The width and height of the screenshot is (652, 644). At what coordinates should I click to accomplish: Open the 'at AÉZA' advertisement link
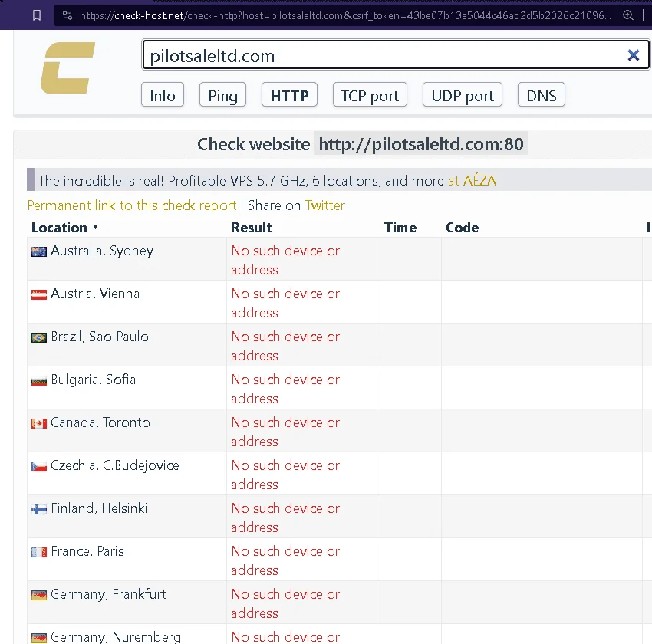(x=472, y=181)
